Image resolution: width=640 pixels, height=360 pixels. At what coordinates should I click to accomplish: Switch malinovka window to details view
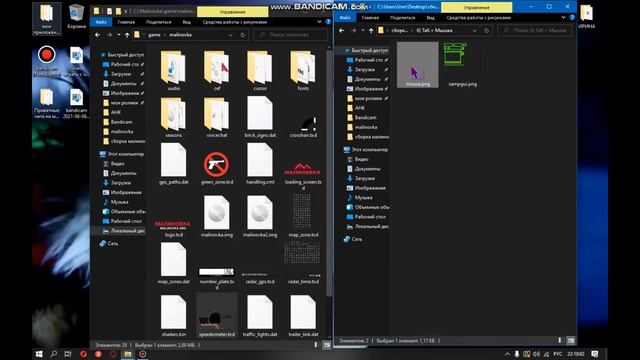(316, 345)
